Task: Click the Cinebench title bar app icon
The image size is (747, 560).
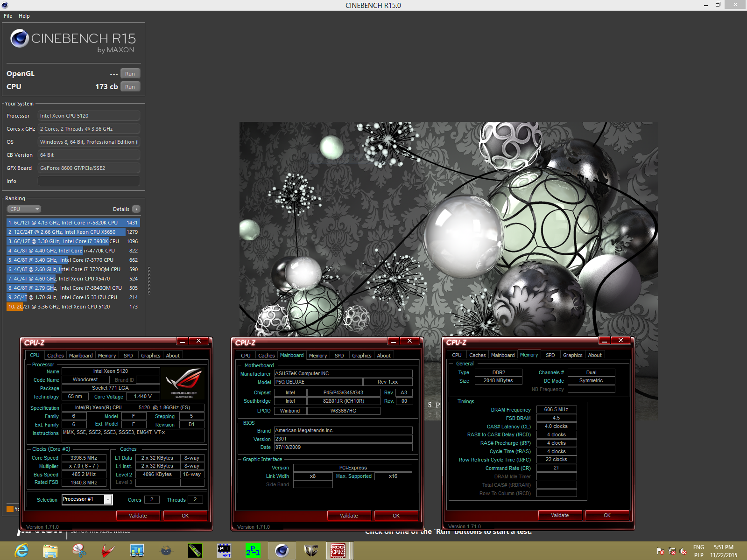Action: point(5,5)
